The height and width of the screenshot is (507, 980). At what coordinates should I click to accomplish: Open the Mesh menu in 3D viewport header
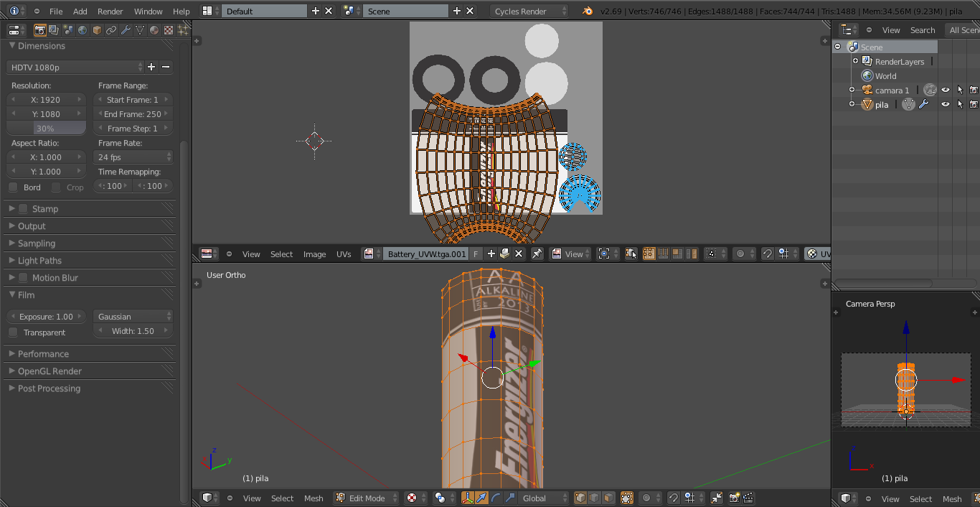(x=314, y=498)
